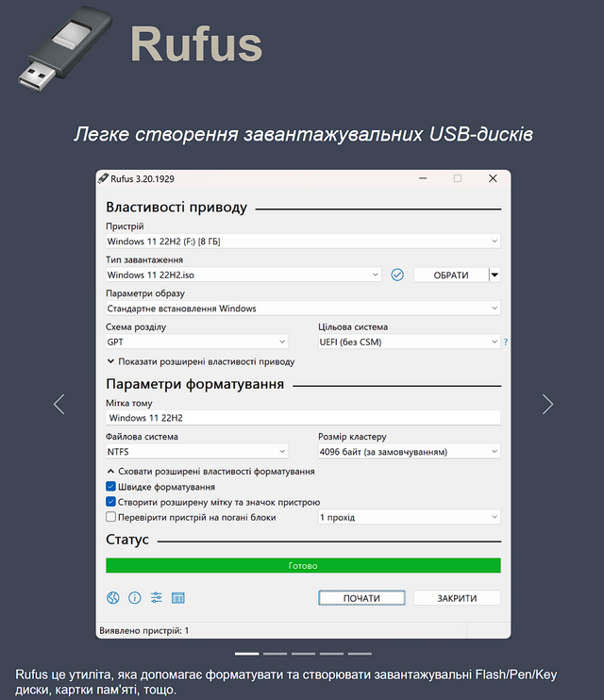The image size is (604, 700).
Task: Close the Rufus window with X
Action: [x=493, y=178]
